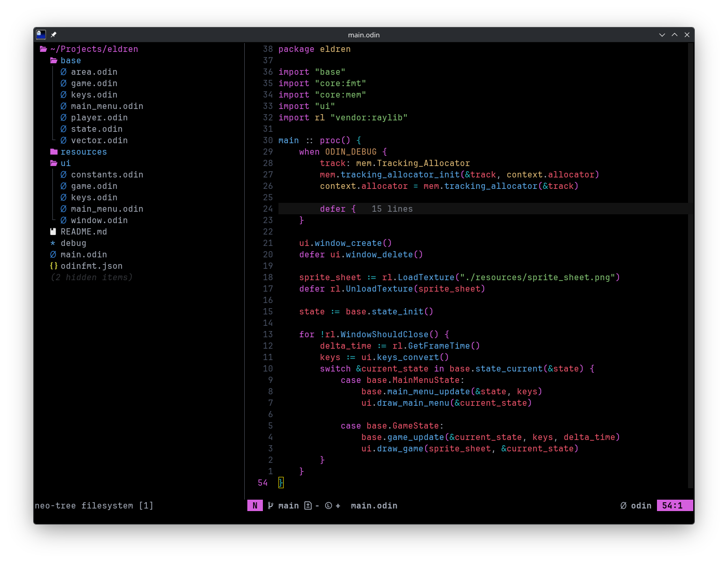Click the odin filetype icon in statusline
Viewport: 728px width, 564px height.
coord(623,505)
